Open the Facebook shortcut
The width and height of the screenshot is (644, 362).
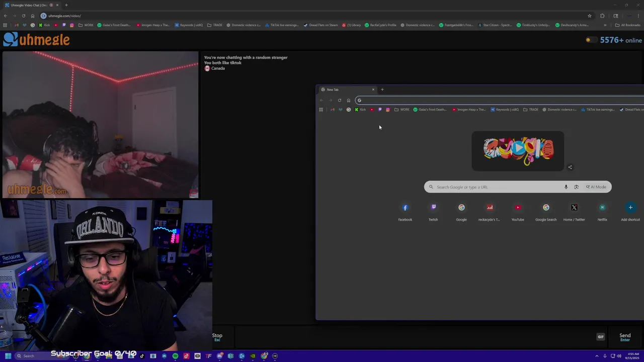pyautogui.click(x=405, y=212)
